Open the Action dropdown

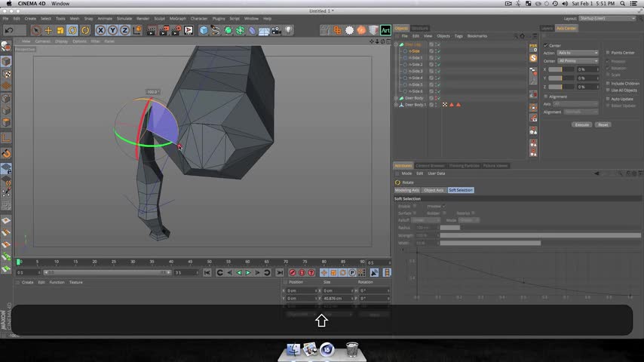point(578,53)
